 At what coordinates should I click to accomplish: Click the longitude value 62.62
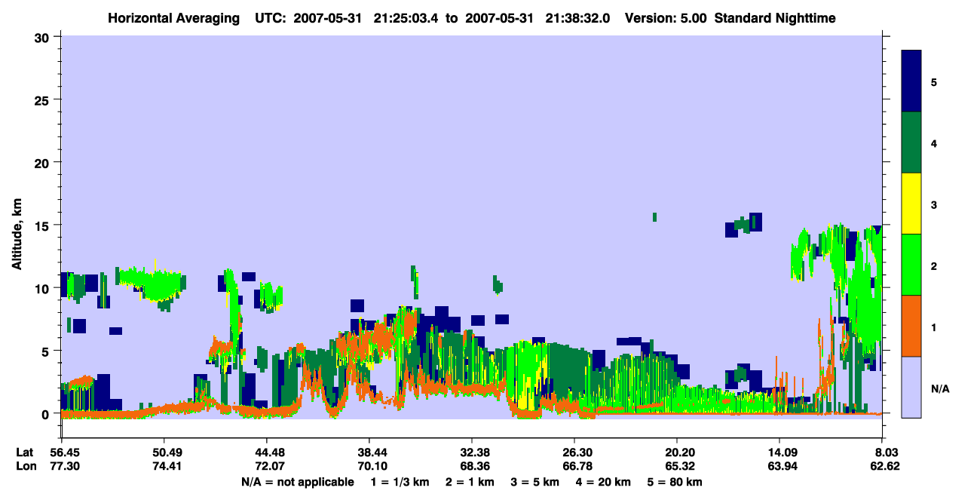(884, 466)
